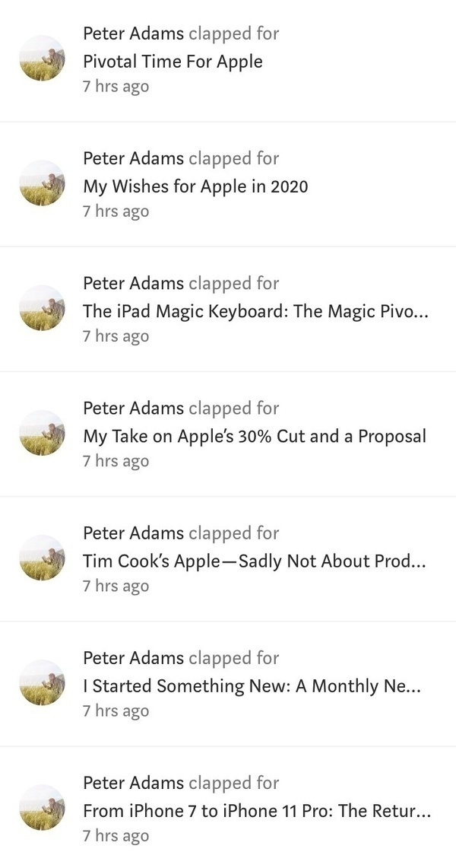Click 'Peter Adams' above 'The iPad Magic Keyboard'
The width and height of the screenshot is (456, 868).
(133, 283)
